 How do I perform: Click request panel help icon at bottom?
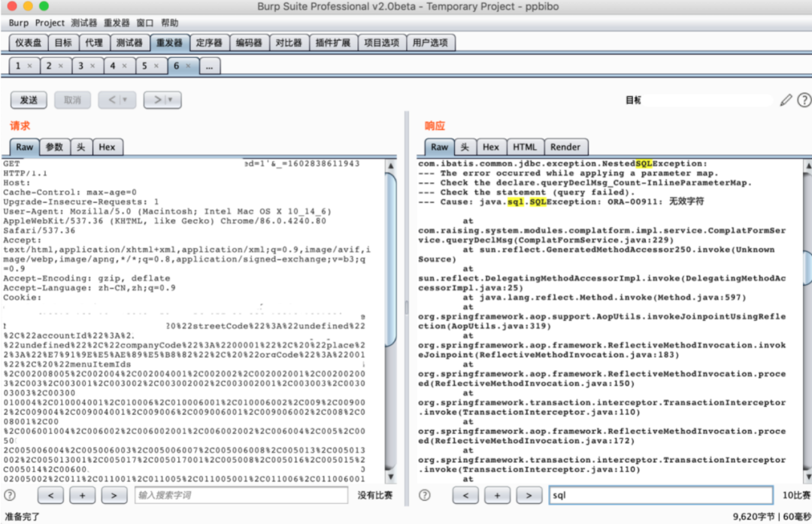(10, 495)
